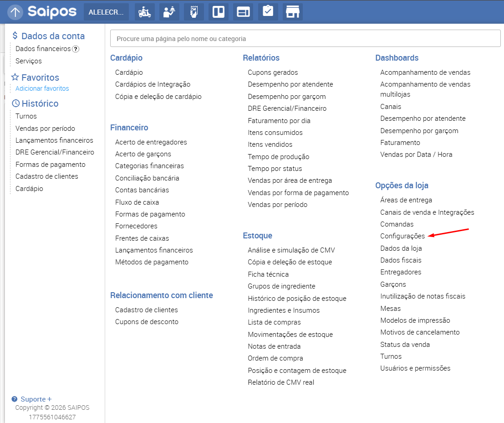504x423 pixels.
Task: Click the up-arrow circle icon beside Saipos logo
Action: 15,12
